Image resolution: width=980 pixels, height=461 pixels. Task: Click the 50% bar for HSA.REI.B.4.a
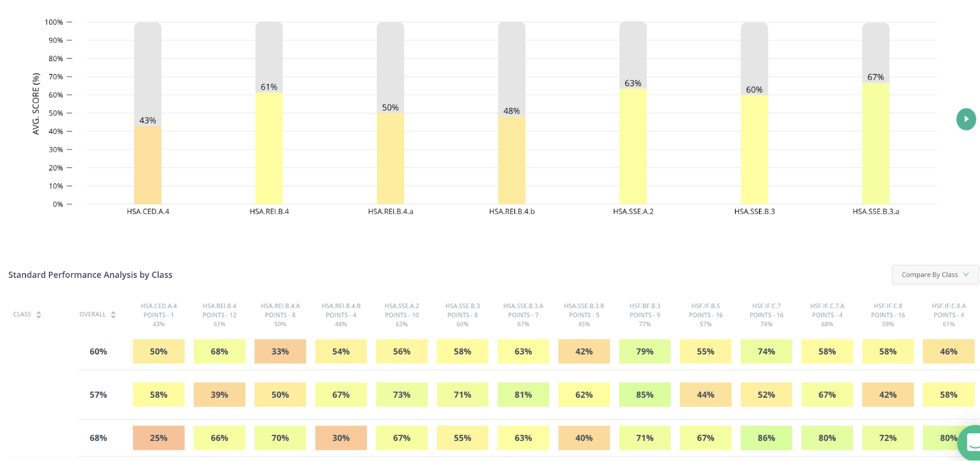pos(390,158)
